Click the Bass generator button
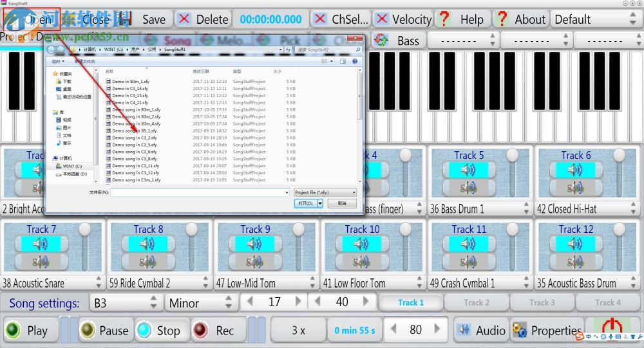Image resolution: width=644 pixels, height=348 pixels. (x=397, y=41)
